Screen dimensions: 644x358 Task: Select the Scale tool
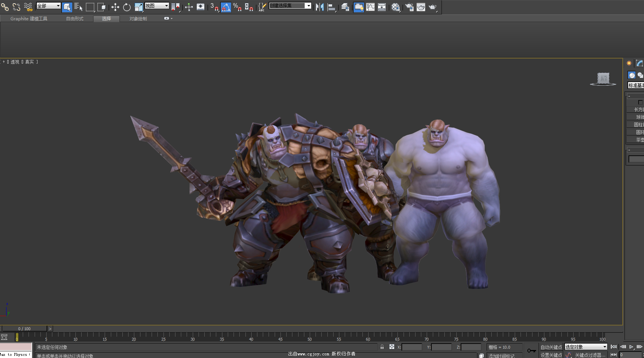point(139,7)
